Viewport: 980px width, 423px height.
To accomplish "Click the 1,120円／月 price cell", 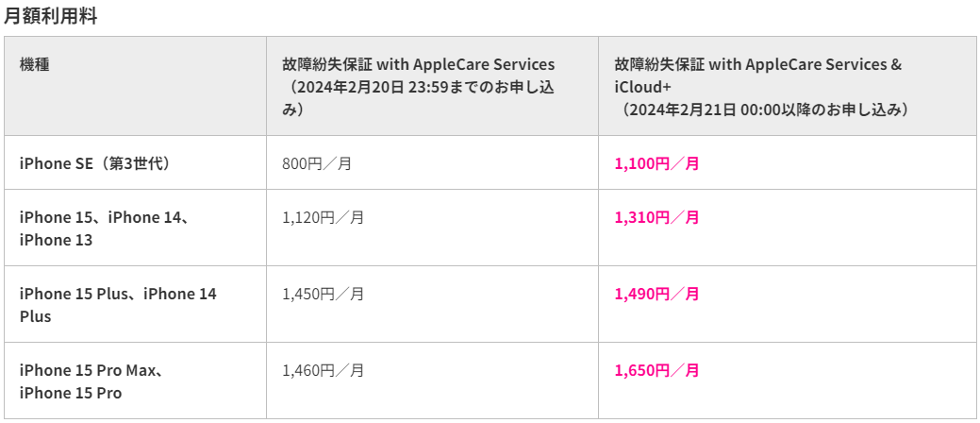I will pos(323,217).
